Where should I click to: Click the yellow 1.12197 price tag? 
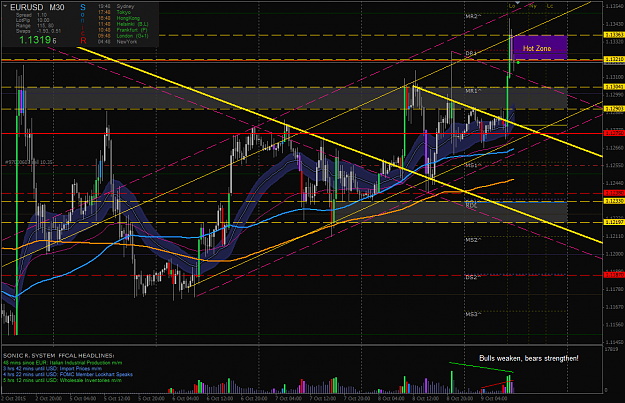tap(614, 222)
